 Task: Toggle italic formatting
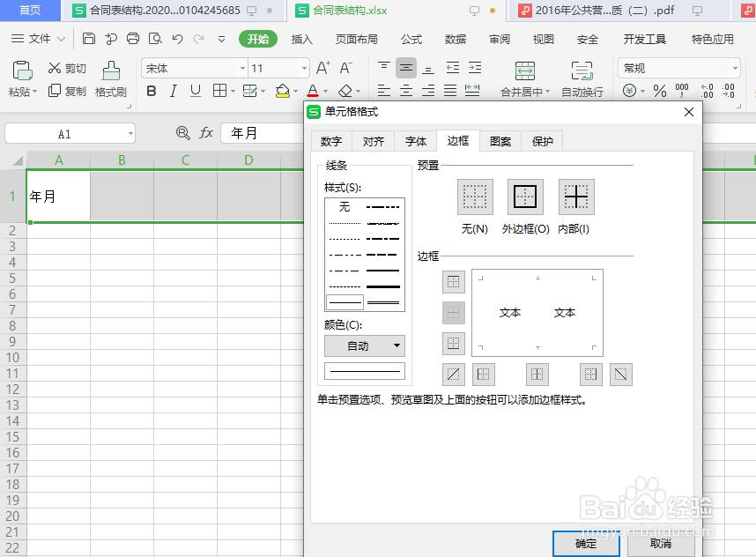(x=173, y=92)
